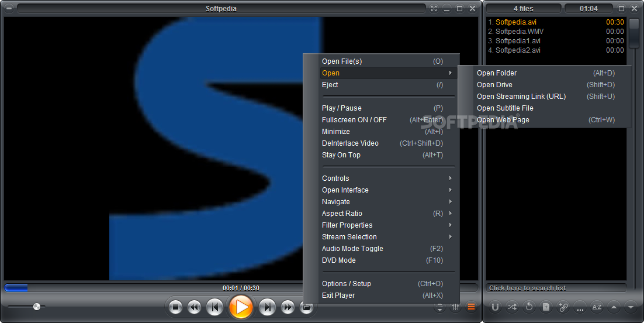644x323 pixels.
Task: Click the add link icon in playlist
Action: coord(563,307)
